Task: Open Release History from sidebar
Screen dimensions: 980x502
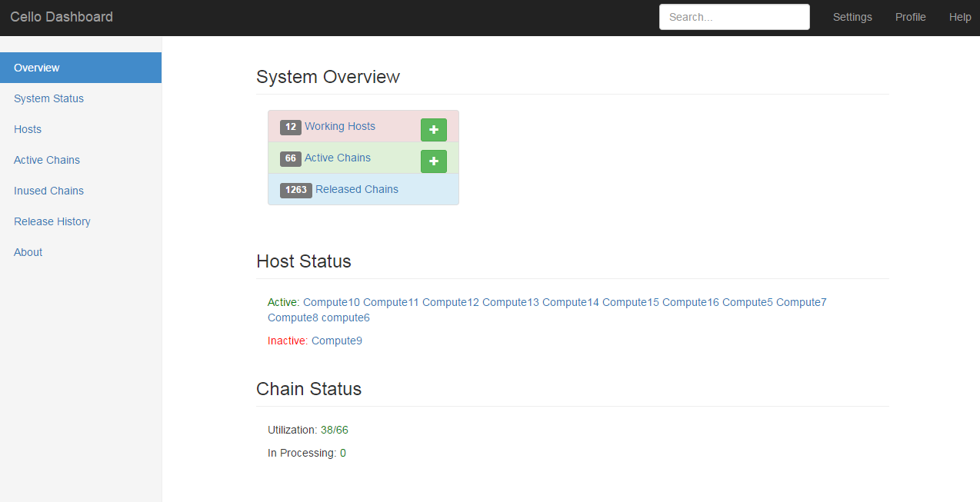Action: coord(52,221)
